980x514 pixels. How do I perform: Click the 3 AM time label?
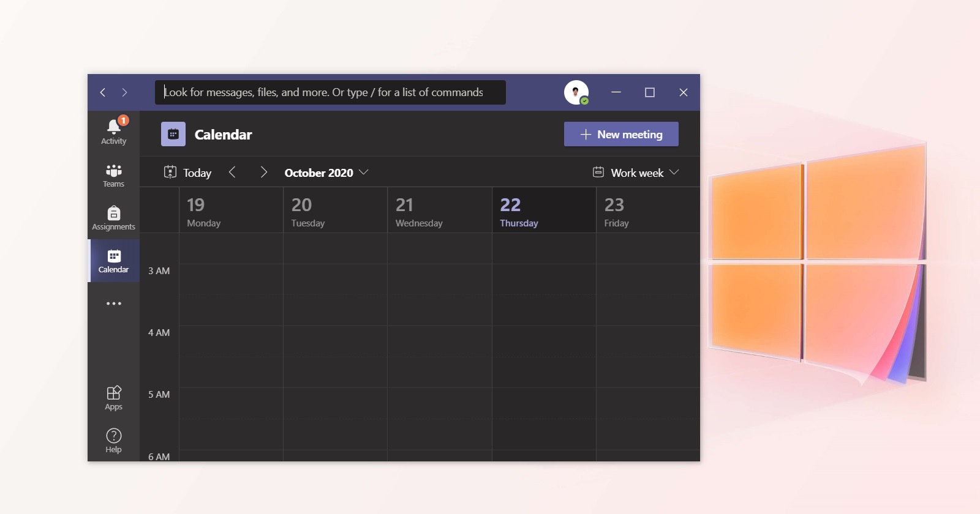click(x=159, y=270)
